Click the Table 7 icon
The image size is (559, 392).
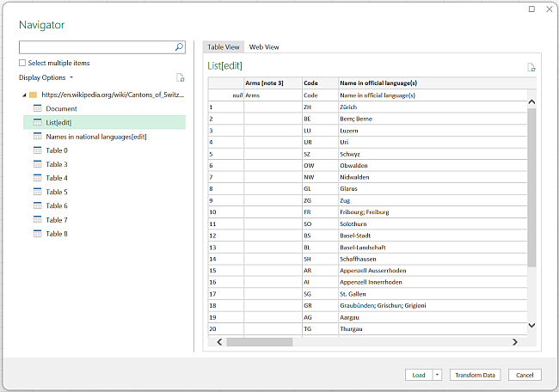click(x=38, y=219)
